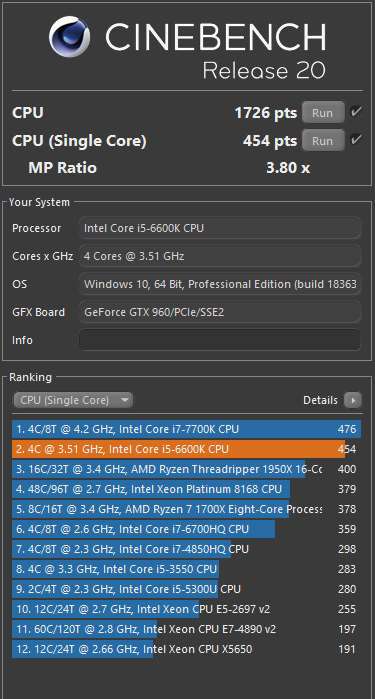Open the CPU (Single Core) ranking dropdown
The width and height of the screenshot is (375, 699).
point(73,400)
